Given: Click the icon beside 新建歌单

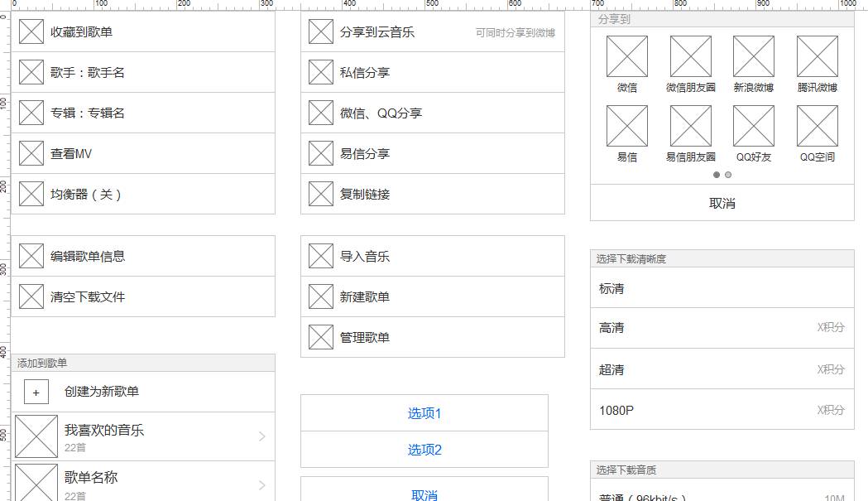Looking at the screenshot, I should 321,296.
